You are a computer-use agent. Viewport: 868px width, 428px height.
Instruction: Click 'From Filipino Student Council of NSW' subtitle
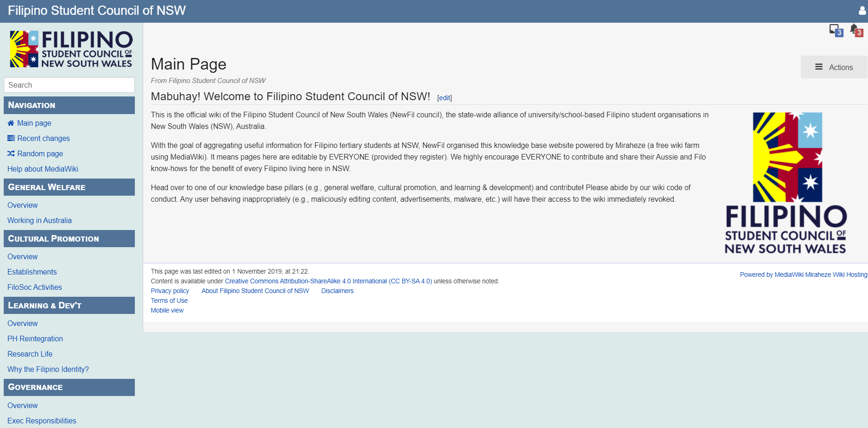pyautogui.click(x=208, y=81)
